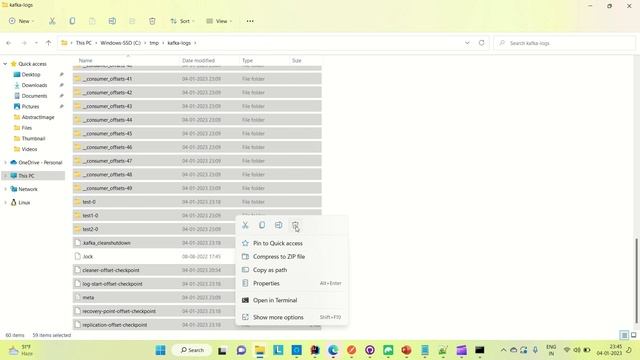
Task: Sort by the Name column header
Action: (x=86, y=60)
